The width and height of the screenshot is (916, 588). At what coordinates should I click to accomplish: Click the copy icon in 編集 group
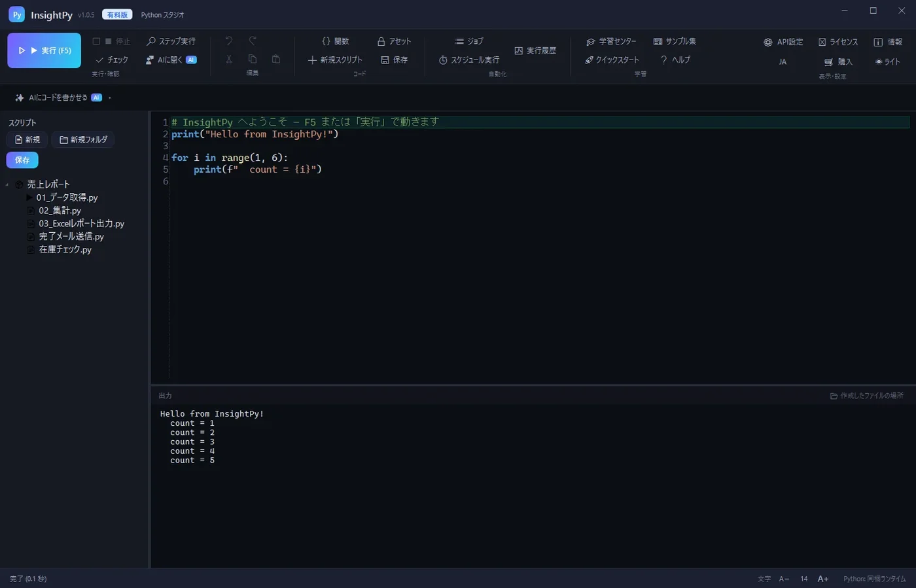(253, 59)
